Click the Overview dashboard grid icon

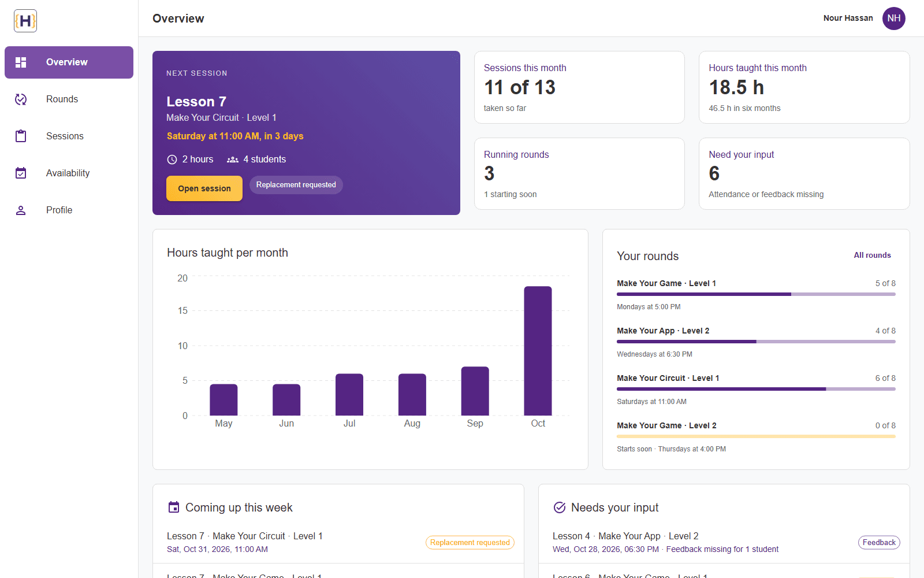coord(21,62)
